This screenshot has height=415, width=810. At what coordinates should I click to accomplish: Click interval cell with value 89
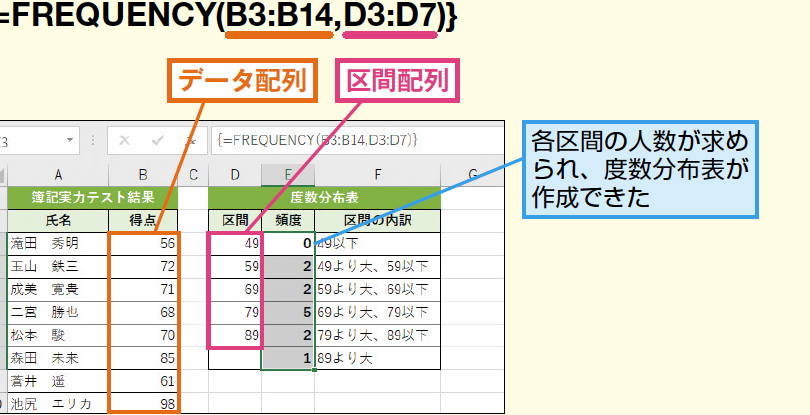click(x=235, y=335)
